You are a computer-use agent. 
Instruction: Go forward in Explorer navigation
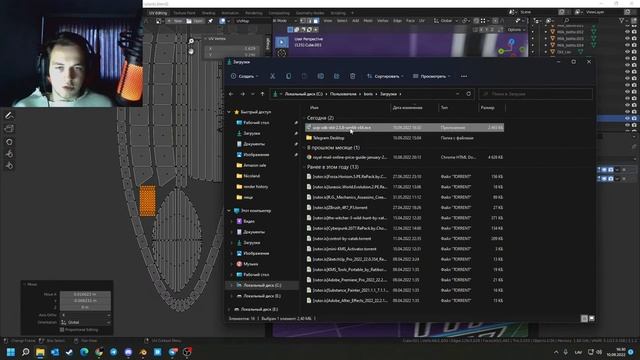pyautogui.click(x=242, y=94)
